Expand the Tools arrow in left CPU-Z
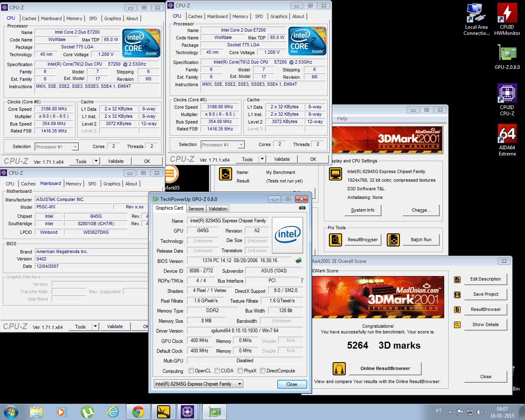 point(96,161)
